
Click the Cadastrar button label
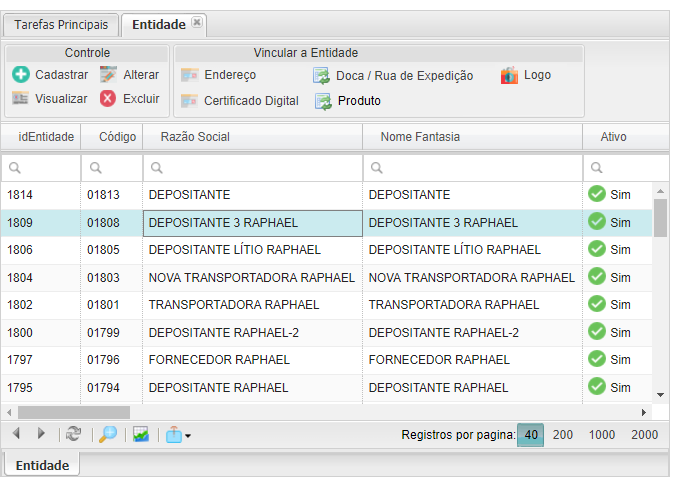tap(62, 75)
